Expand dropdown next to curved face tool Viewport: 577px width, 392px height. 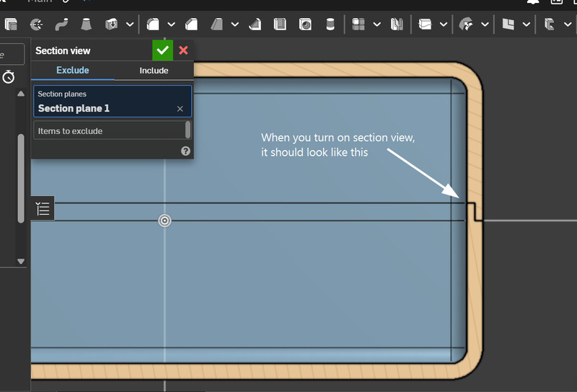[485, 24]
